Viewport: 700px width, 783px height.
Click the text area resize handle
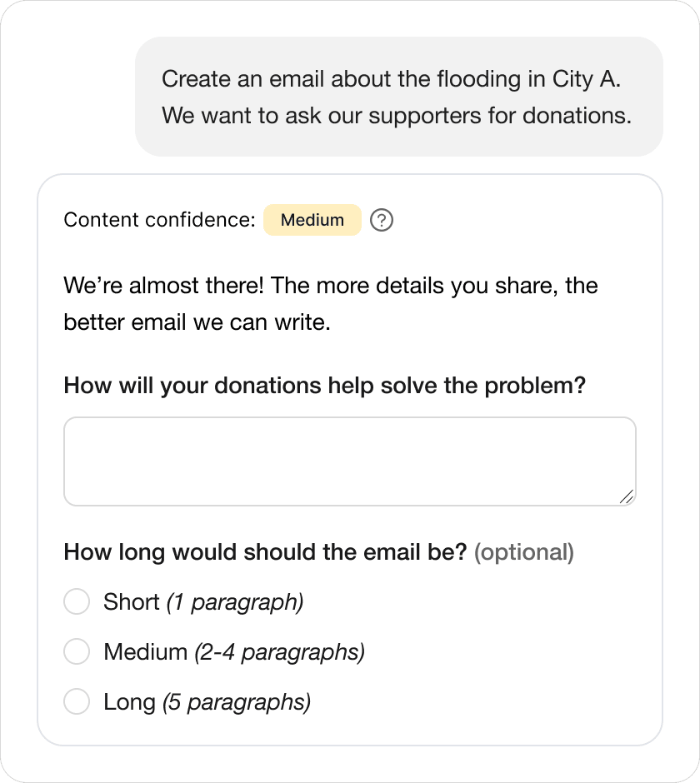tap(627, 496)
